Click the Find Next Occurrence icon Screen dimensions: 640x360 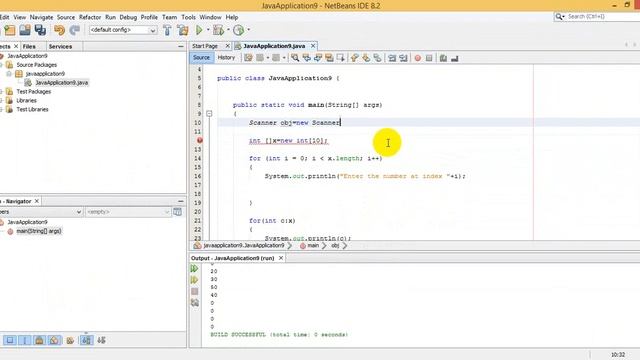click(x=318, y=58)
